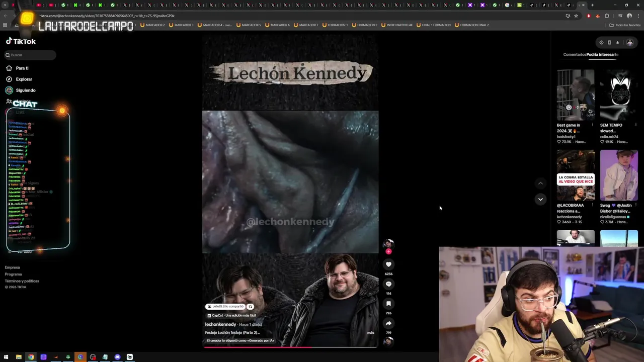Open Programa footer link

[14, 274]
